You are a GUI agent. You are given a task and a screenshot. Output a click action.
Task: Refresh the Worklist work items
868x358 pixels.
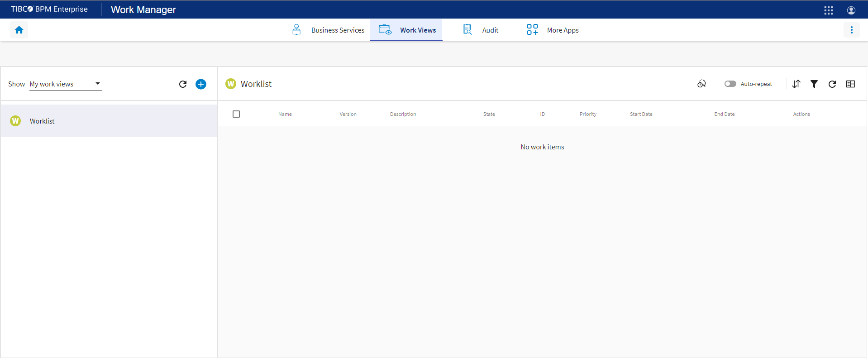coord(832,84)
